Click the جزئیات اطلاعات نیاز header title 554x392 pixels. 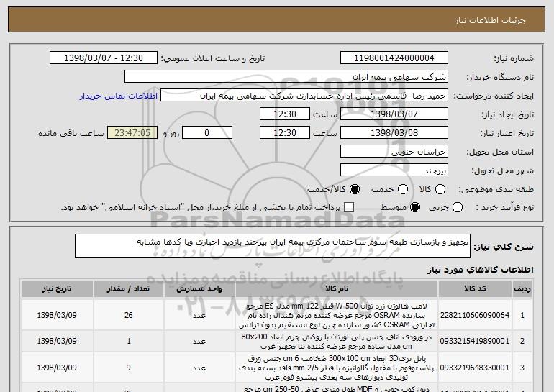(x=490, y=20)
